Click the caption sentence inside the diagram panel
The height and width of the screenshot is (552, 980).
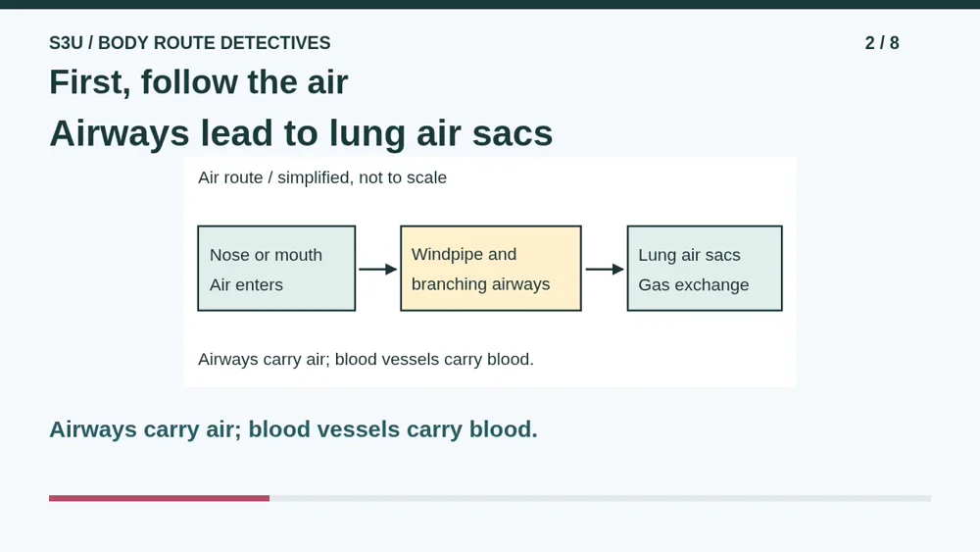(366, 360)
